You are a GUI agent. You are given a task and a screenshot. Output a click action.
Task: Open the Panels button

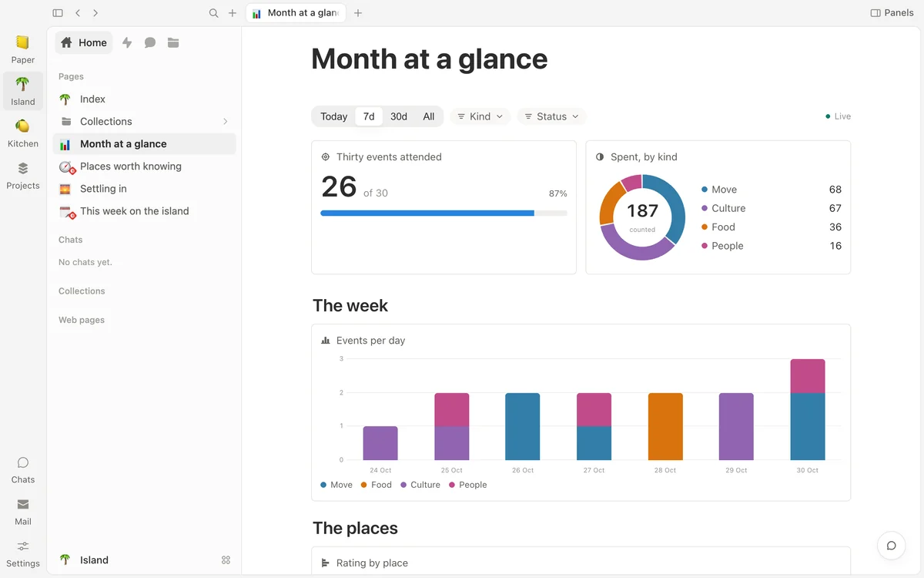coord(892,13)
